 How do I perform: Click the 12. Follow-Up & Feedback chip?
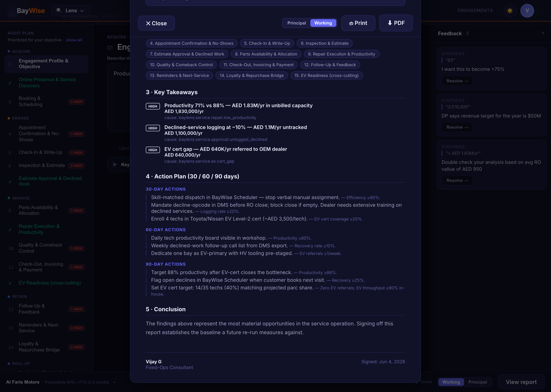(330, 65)
